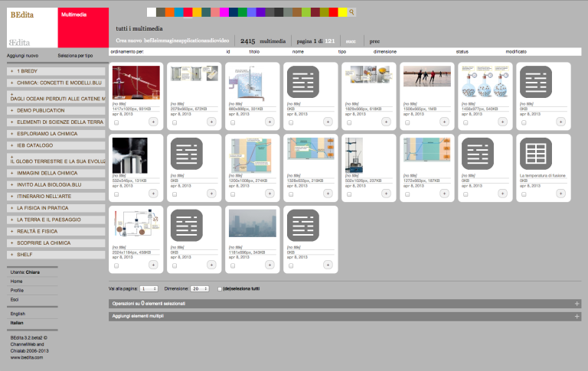Open last document icon in third row
This screenshot has height=371, width=588.
tap(309, 226)
